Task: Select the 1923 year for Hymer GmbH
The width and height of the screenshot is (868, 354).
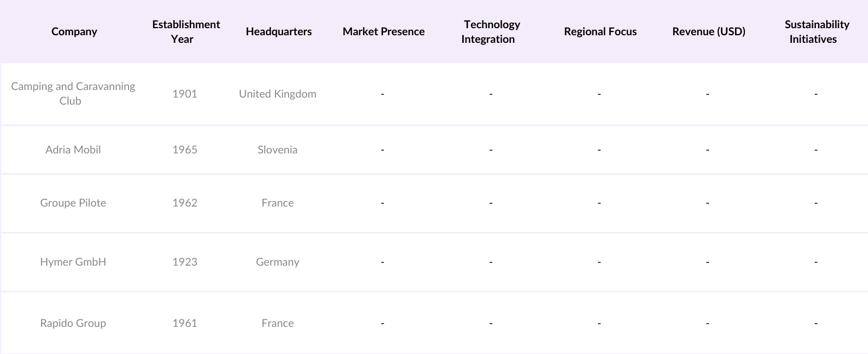Action: (184, 262)
